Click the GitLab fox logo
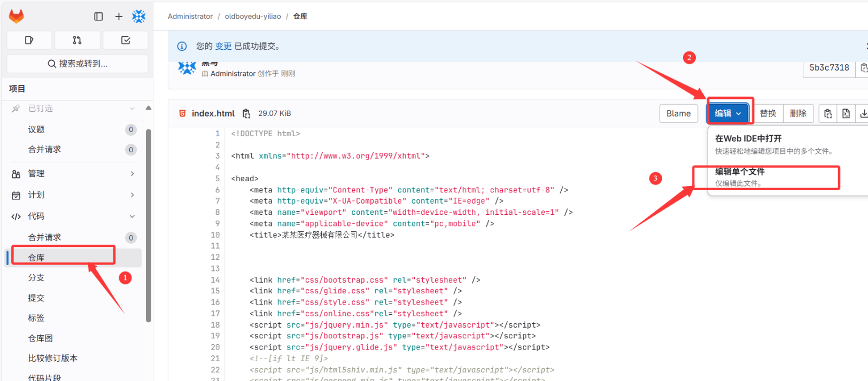 tap(17, 16)
